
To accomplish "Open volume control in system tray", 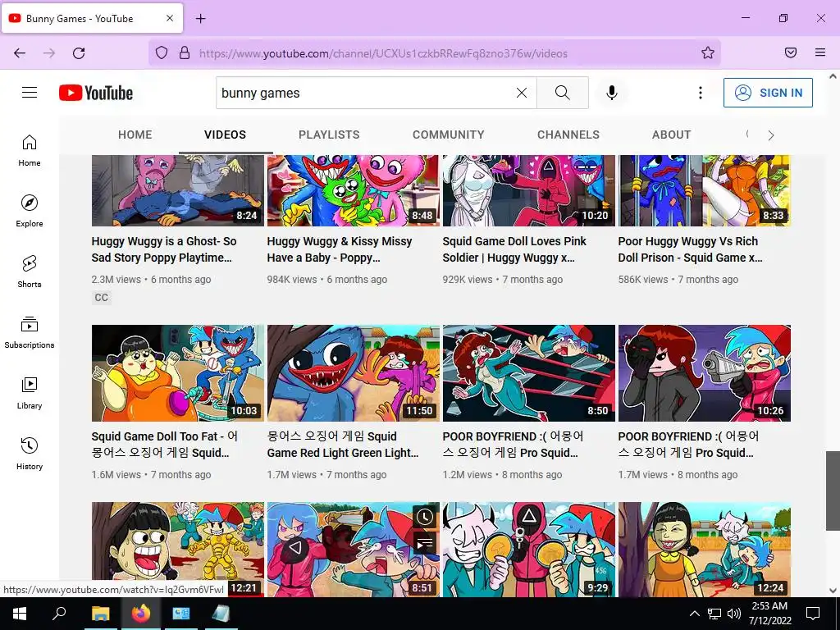I will [734, 614].
